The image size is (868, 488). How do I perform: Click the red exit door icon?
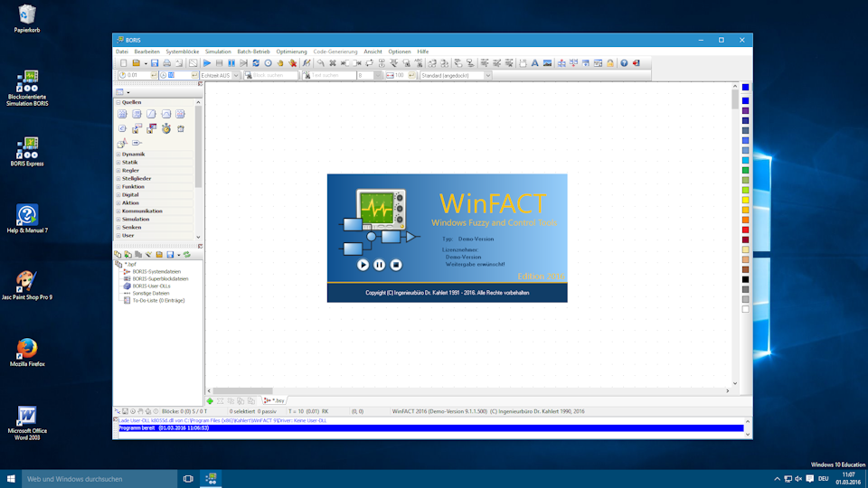tap(637, 63)
